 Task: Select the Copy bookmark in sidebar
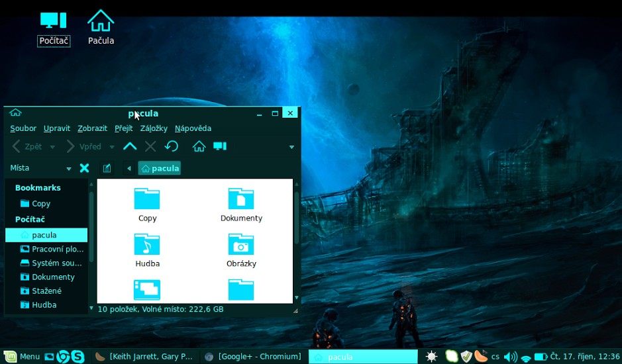pyautogui.click(x=35, y=203)
